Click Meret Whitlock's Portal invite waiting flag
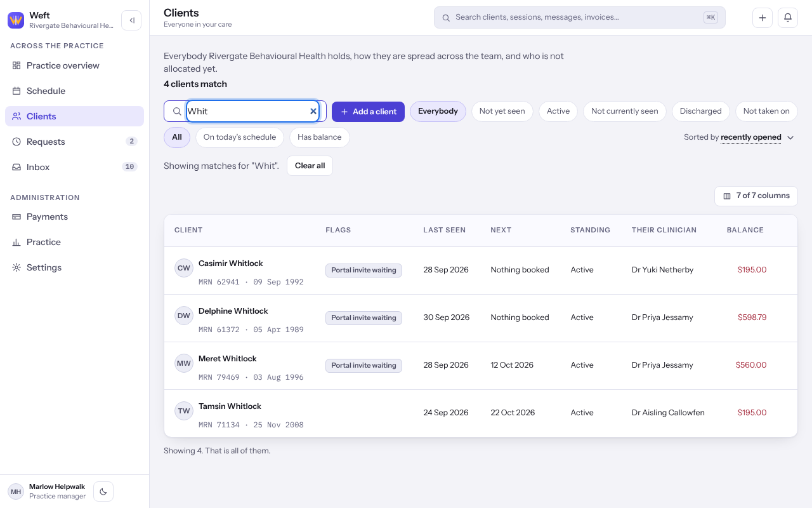The height and width of the screenshot is (508, 812). point(363,366)
